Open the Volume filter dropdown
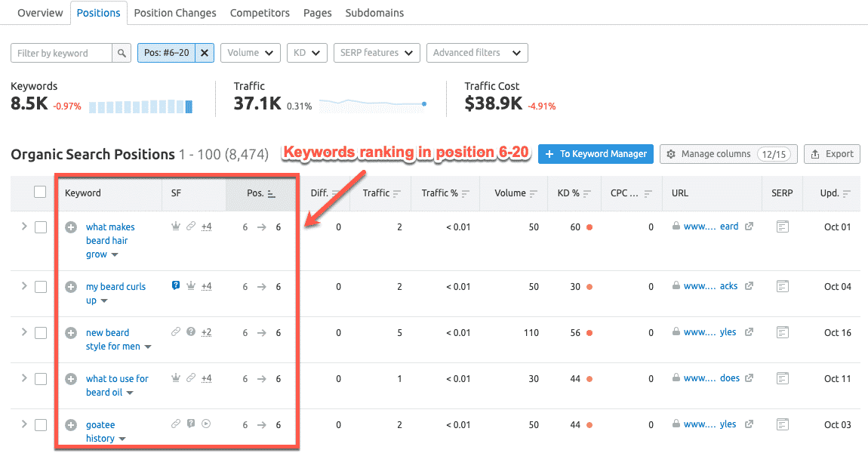Image resolution: width=868 pixels, height=453 pixels. coord(250,53)
